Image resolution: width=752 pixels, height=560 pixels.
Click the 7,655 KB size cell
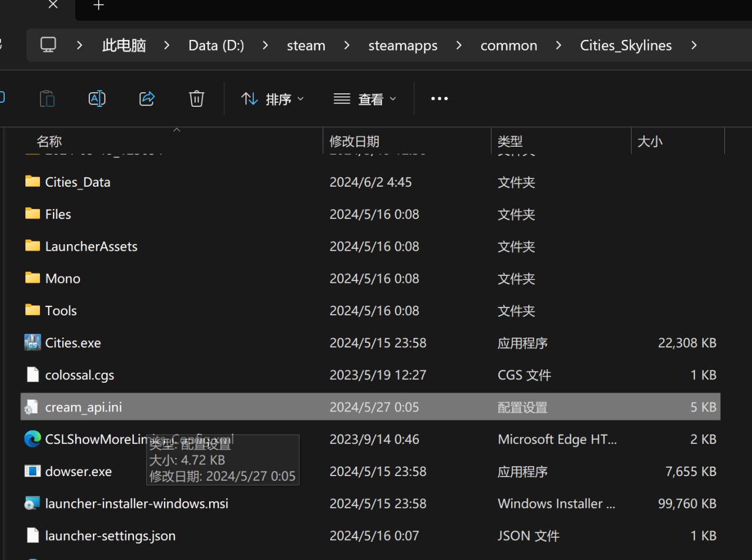(691, 471)
